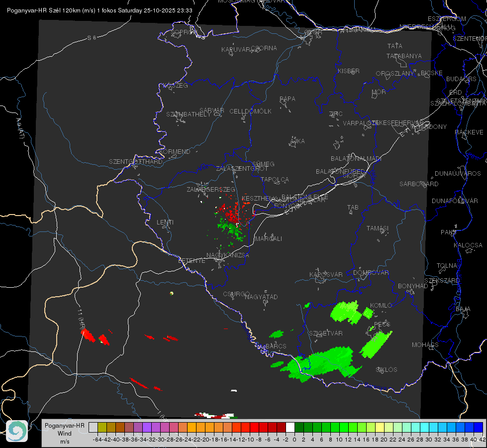The image size is (487, 448).
Task: Click the green echo patch west of Komló
Action: coord(346,312)
